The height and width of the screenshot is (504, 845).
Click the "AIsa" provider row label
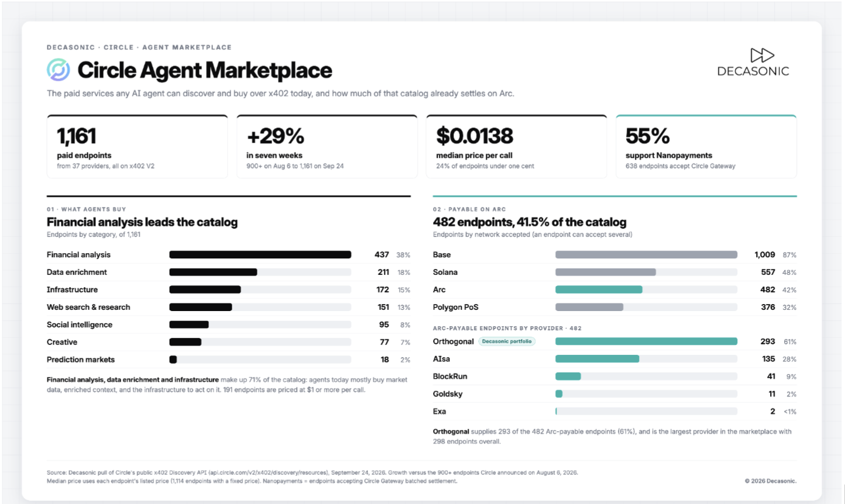(441, 359)
